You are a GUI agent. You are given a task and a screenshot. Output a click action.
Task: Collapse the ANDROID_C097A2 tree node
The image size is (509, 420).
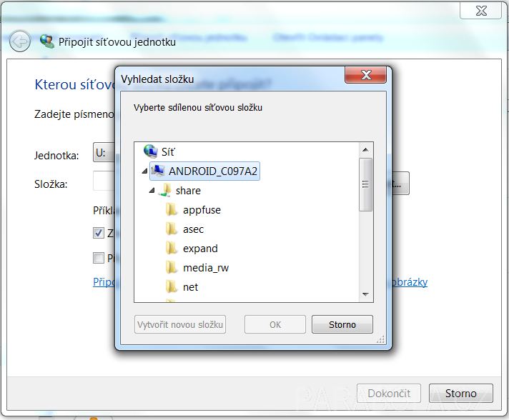coord(145,171)
